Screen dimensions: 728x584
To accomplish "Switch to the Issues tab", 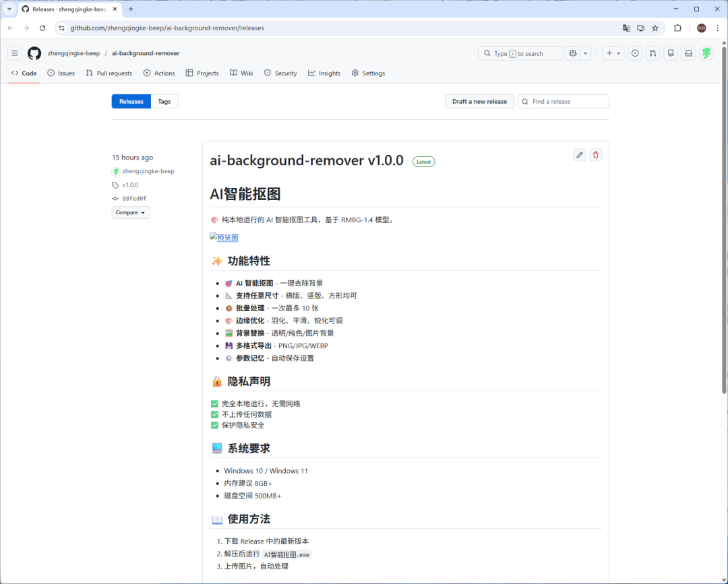I will point(61,73).
